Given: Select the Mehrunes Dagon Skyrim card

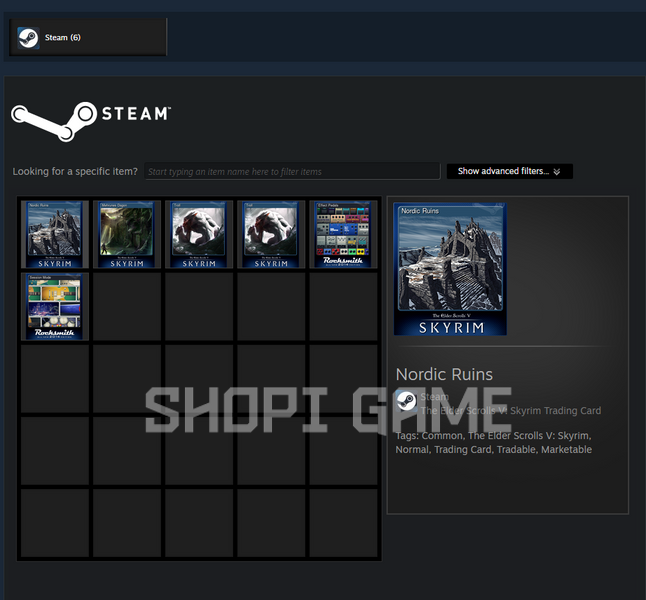Looking at the screenshot, I should coord(127,234).
